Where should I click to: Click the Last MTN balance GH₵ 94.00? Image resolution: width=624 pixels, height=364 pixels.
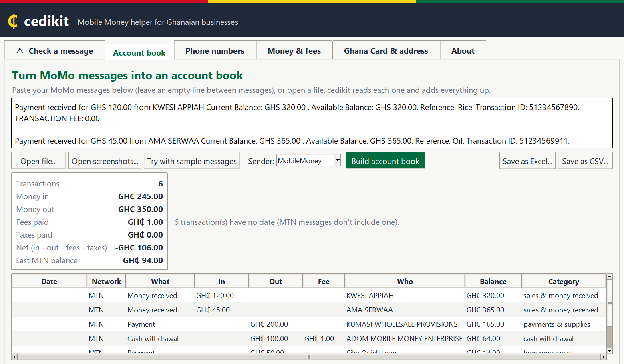143,260
